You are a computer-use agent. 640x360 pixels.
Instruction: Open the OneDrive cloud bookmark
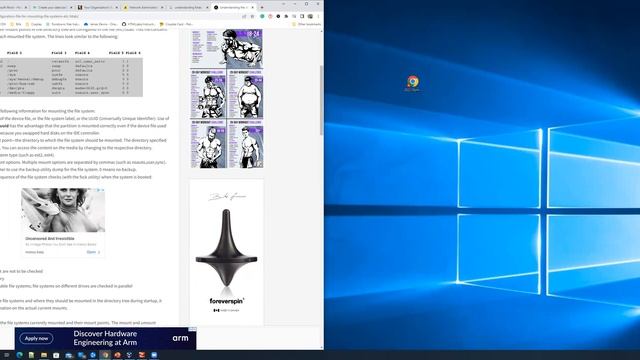coord(101,24)
